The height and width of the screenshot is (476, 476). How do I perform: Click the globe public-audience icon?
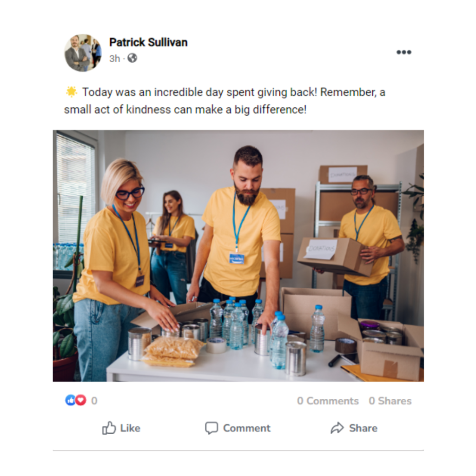pos(132,58)
